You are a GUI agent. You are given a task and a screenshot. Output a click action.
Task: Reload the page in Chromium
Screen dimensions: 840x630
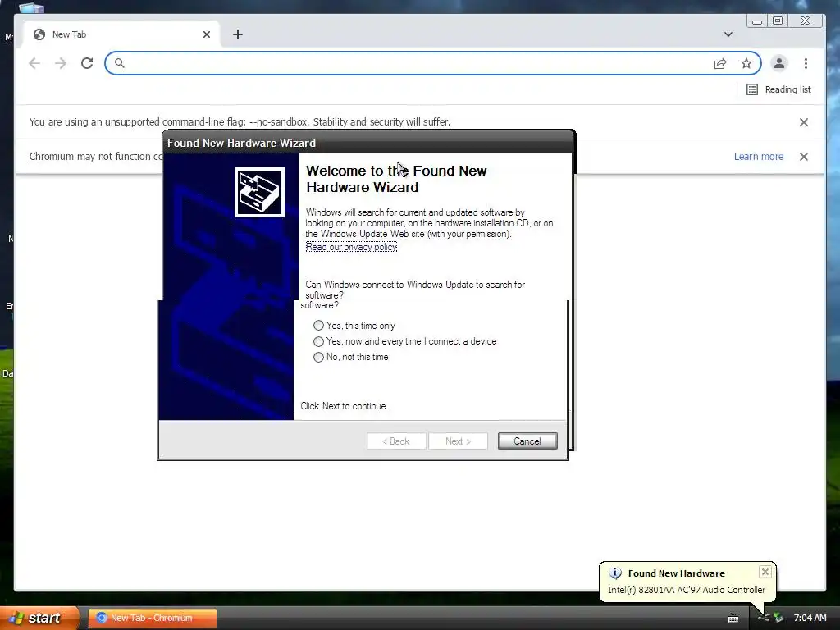(x=87, y=63)
